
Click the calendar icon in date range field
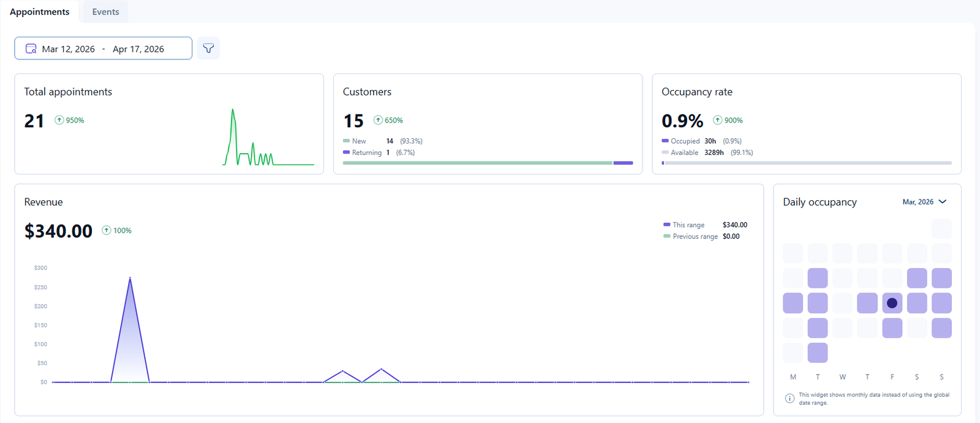[31, 49]
